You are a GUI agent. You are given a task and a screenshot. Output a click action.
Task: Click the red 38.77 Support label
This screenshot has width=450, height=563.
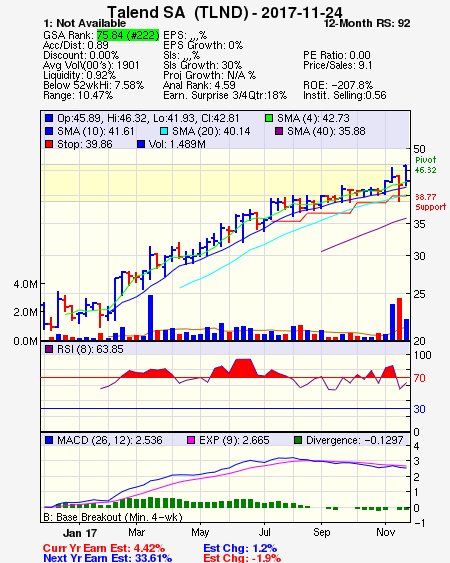click(x=431, y=202)
